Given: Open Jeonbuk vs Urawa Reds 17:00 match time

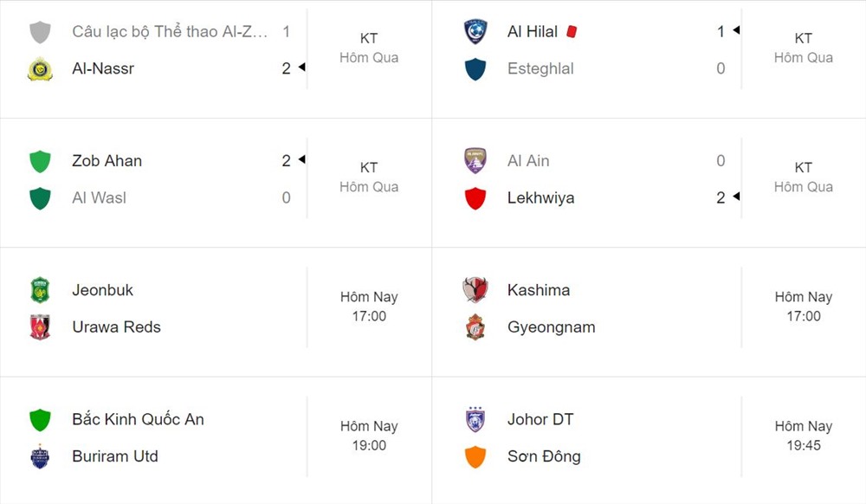Looking at the screenshot, I should pyautogui.click(x=369, y=316).
